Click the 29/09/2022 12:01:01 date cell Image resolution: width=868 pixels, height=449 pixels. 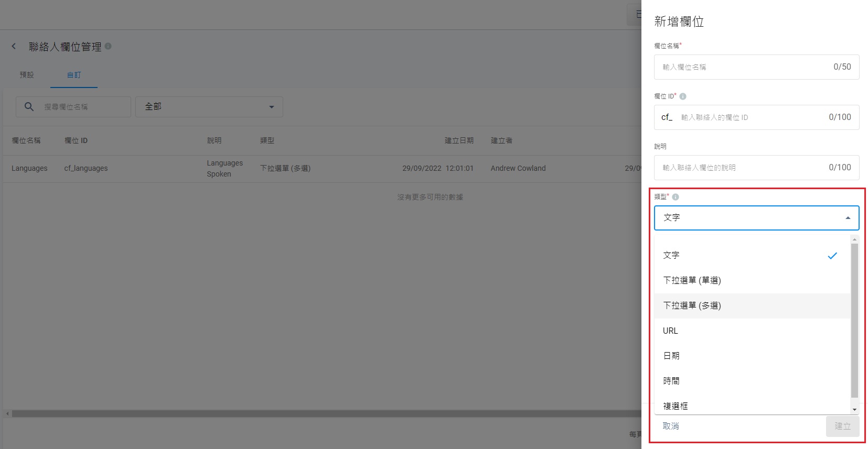pyautogui.click(x=438, y=168)
